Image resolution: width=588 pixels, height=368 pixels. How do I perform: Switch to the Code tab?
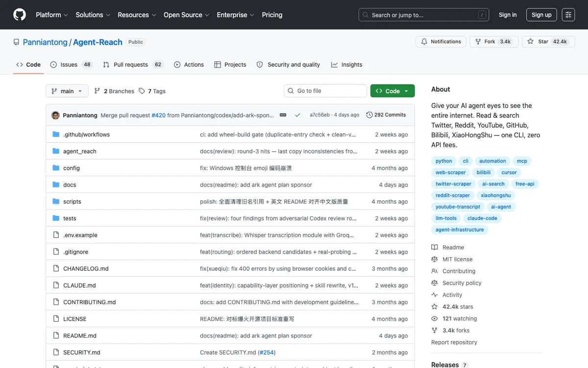pyautogui.click(x=28, y=65)
